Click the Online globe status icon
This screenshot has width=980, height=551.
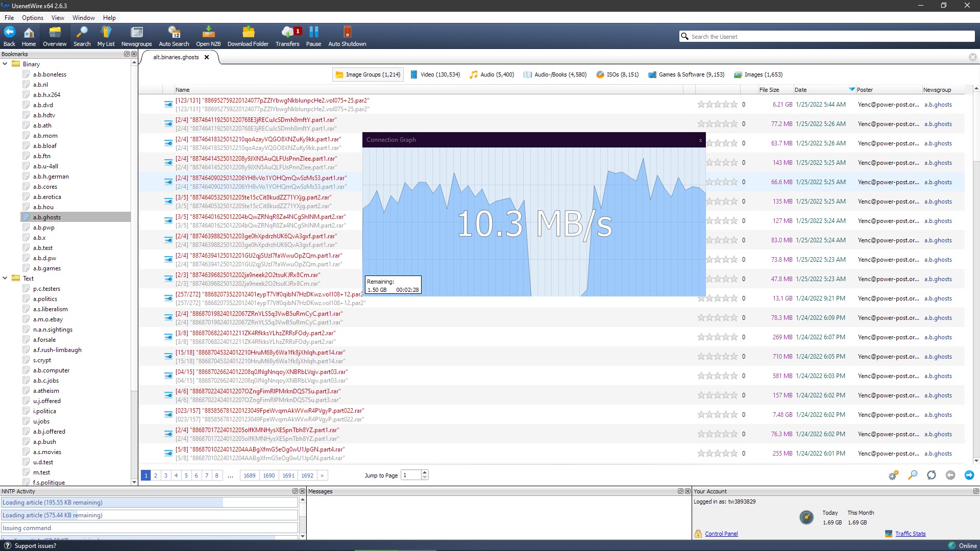[952, 545]
